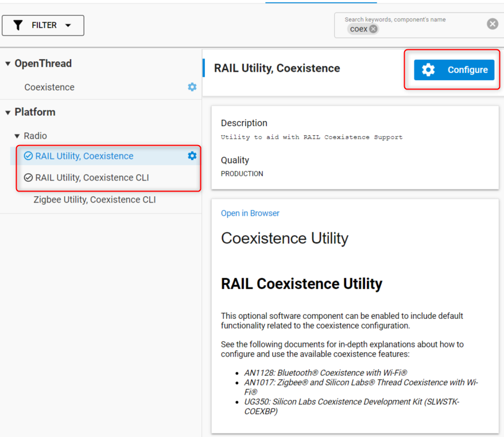The height and width of the screenshot is (437, 504).
Task: Click installed checkmark of RAIL Utility, Coexistence
Action: [x=28, y=156]
